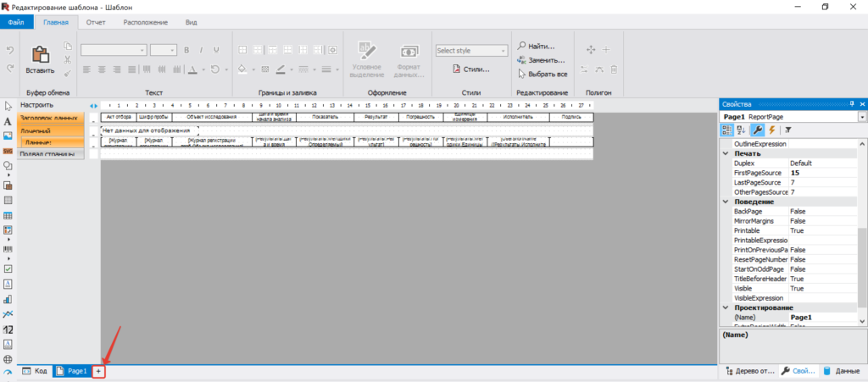The height and width of the screenshot is (382, 868).
Task: Click the plus icon to add page
Action: (x=98, y=372)
